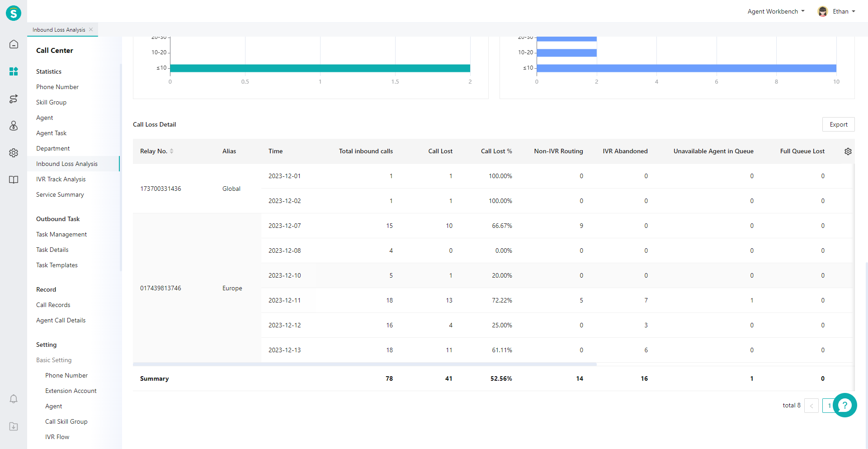This screenshot has width=868, height=449.
Task: Open notifications bell icon
Action: click(x=14, y=399)
